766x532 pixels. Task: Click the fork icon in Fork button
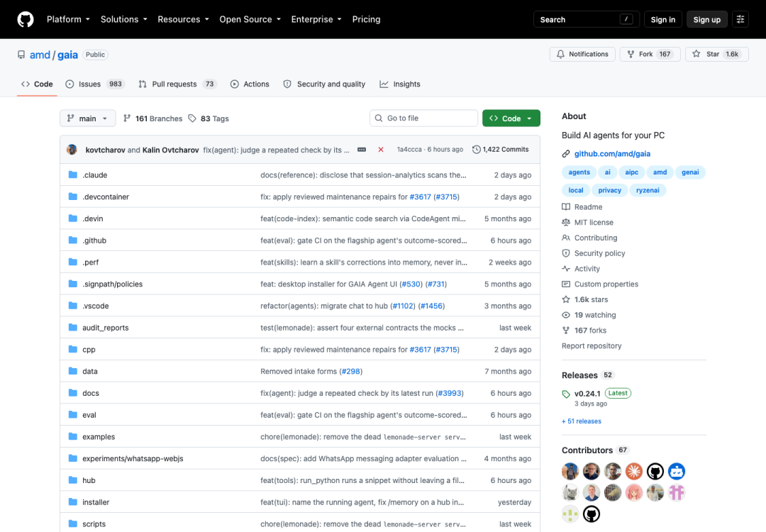click(x=631, y=54)
